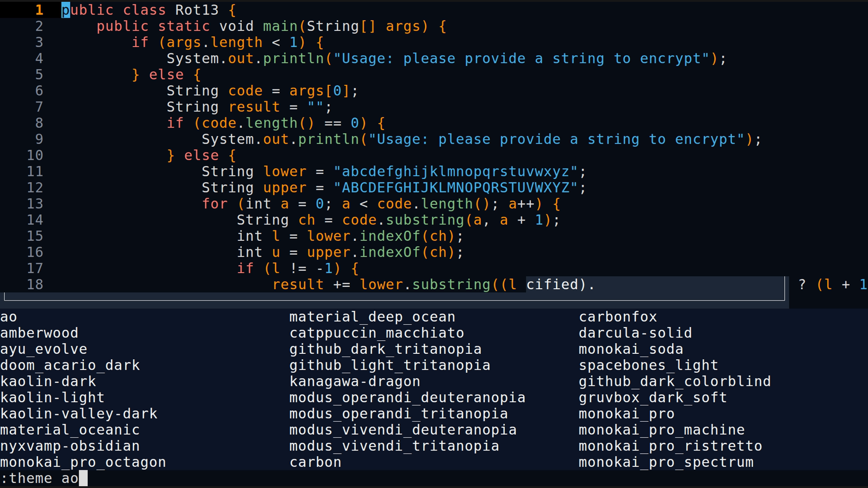The image size is (868, 488).
Task: Pick the nyxvamp-obsidian theme
Action: tap(70, 446)
